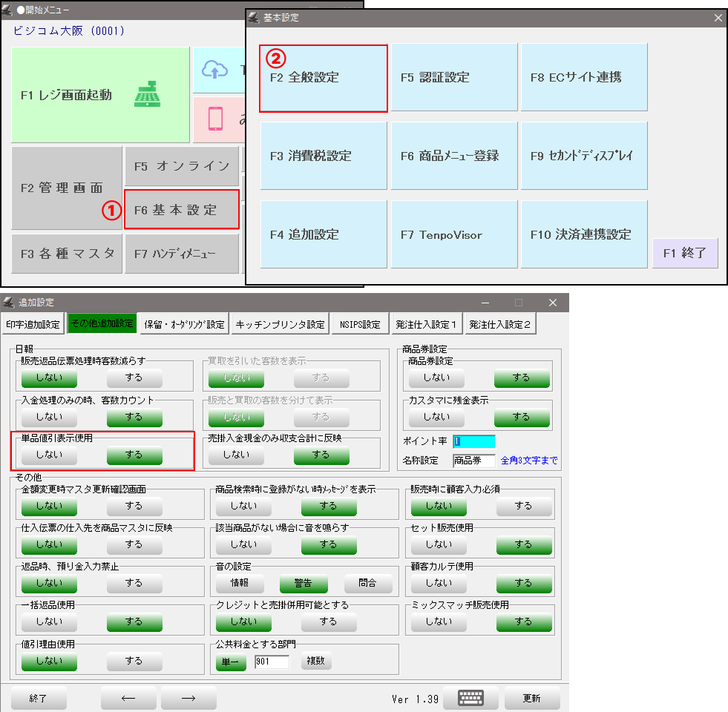728x712 pixels.
Task: Switch to the キッチンプリンタ設定 tab
Action: pos(280,324)
